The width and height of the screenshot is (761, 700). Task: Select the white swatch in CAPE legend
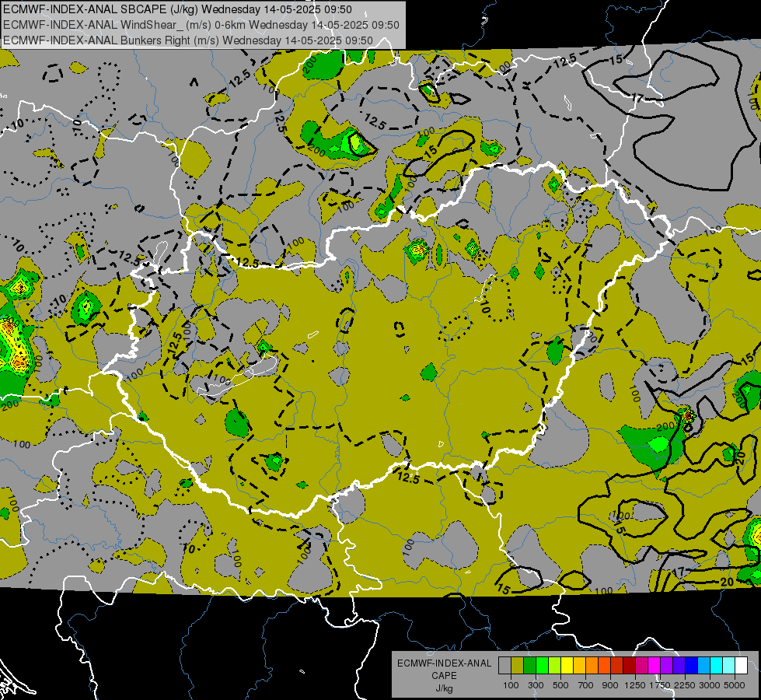pos(742,666)
